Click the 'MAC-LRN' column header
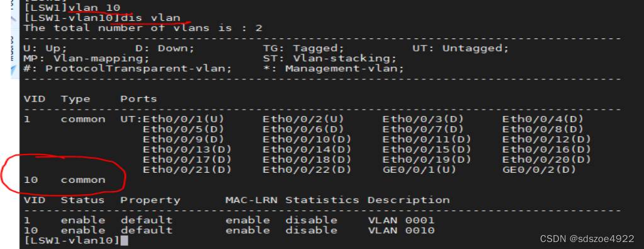 [251, 200]
